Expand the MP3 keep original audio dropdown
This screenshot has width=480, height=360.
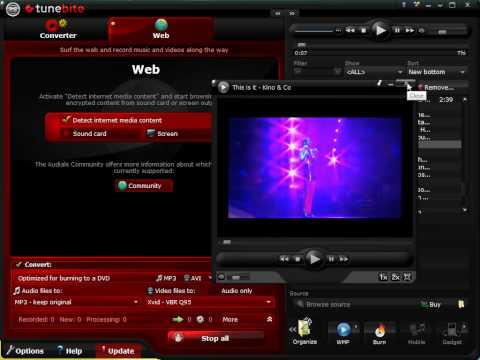tap(76, 302)
